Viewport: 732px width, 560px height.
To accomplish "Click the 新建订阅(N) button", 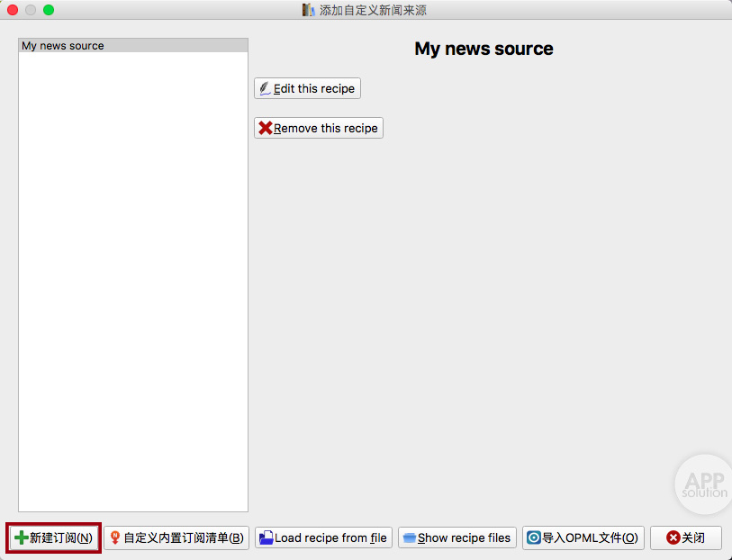I will (54, 537).
